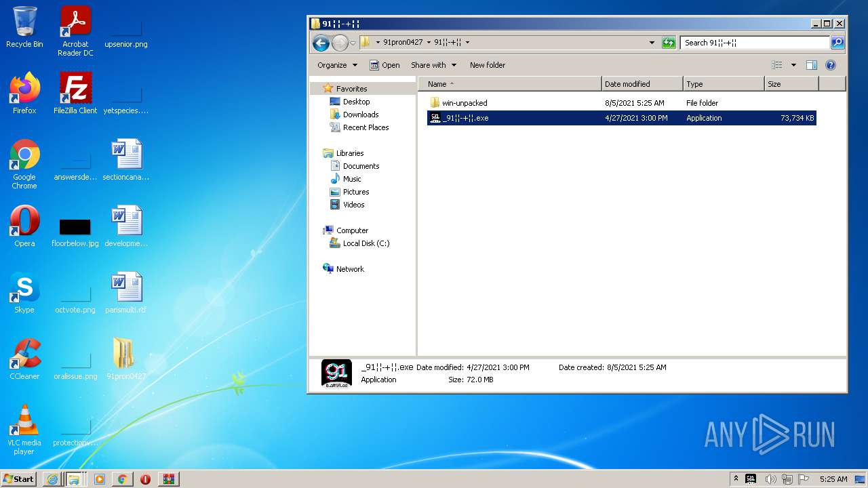The width and height of the screenshot is (868, 488).
Task: Select floorbelow.jpg desktop file
Action: 75,232
